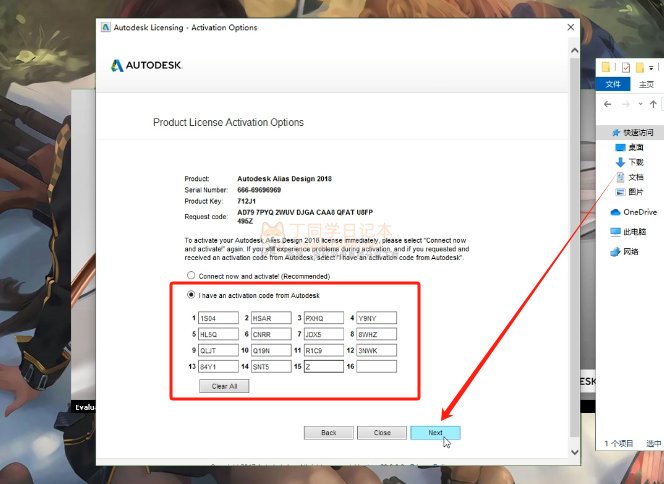Open OneDrive in the sidebar

pyautogui.click(x=639, y=212)
